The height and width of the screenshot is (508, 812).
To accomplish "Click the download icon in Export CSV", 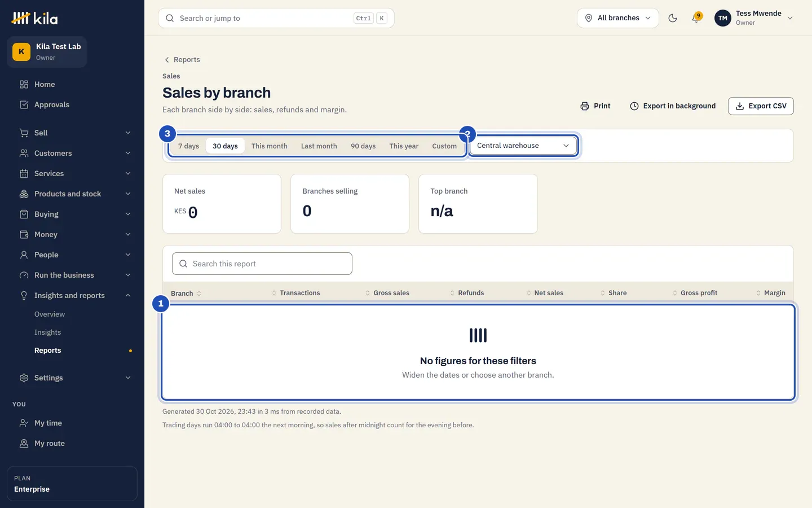I will pos(740,106).
